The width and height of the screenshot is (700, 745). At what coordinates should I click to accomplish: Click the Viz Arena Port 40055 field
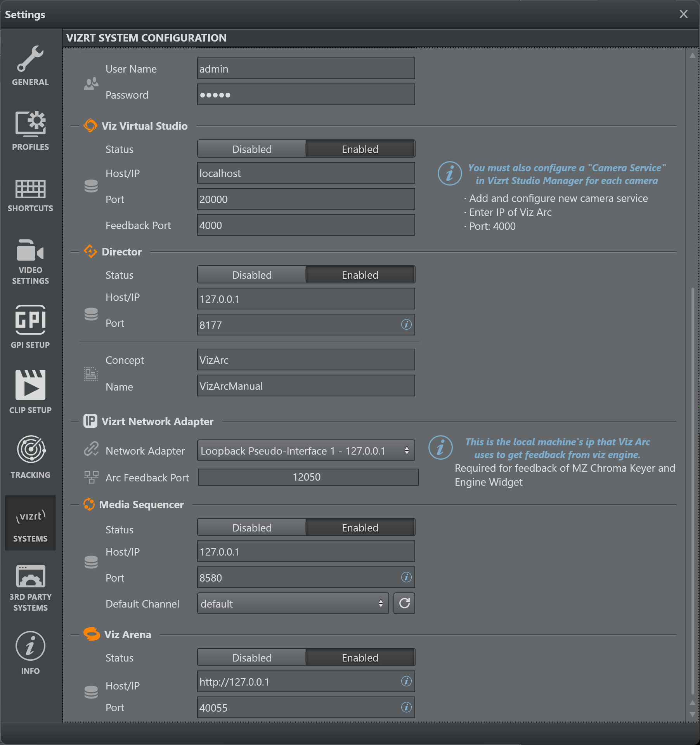pyautogui.click(x=306, y=707)
